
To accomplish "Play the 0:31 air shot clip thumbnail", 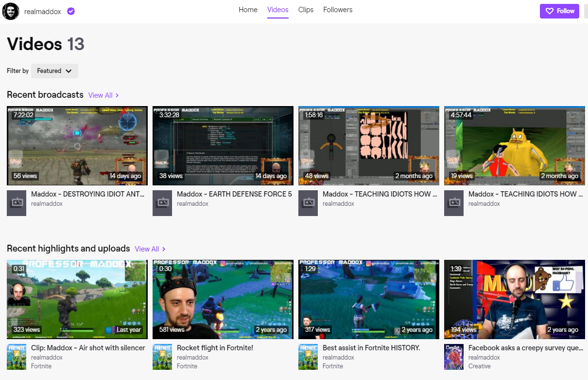I will click(77, 299).
